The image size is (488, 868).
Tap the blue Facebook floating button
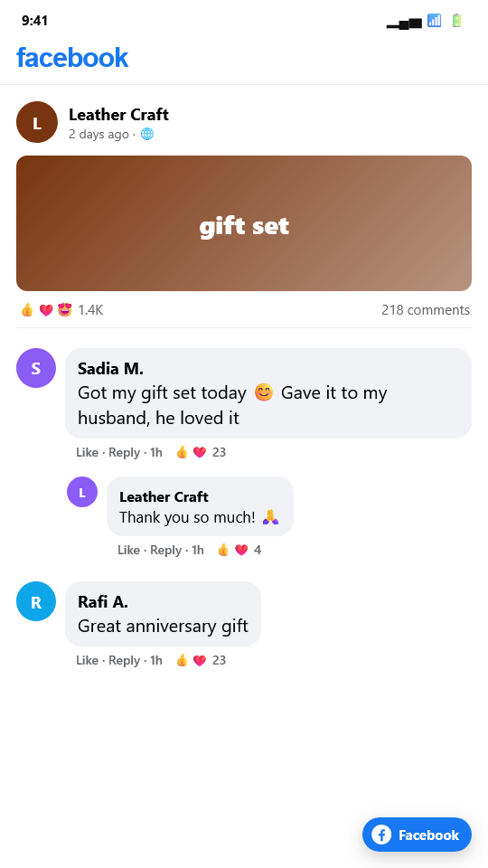pyautogui.click(x=417, y=835)
